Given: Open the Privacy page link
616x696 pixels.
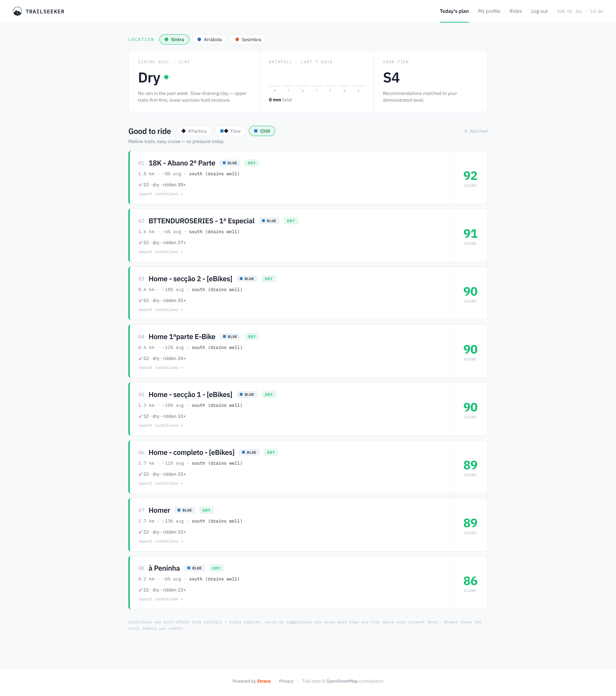Looking at the screenshot, I should [286, 681].
